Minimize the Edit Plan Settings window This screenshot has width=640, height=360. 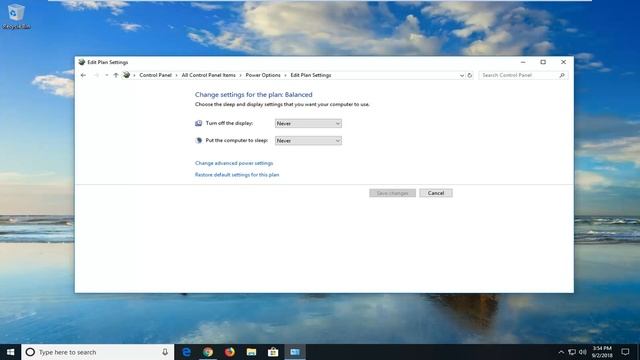(523, 62)
